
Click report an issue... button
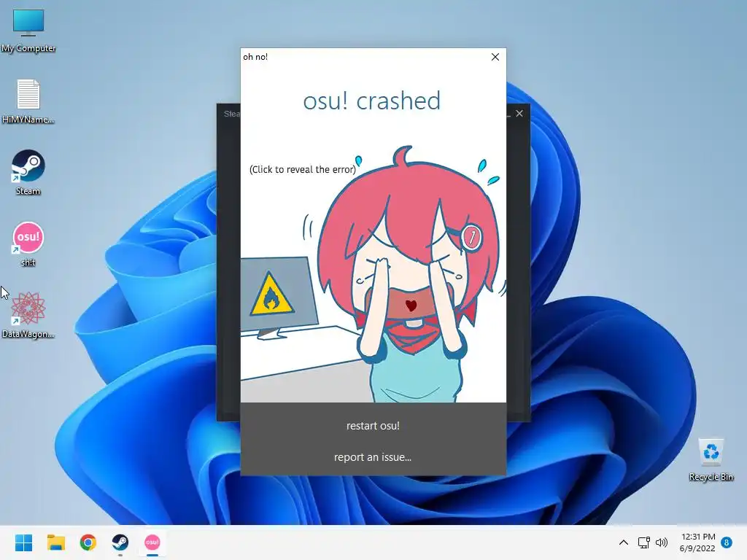click(x=373, y=457)
